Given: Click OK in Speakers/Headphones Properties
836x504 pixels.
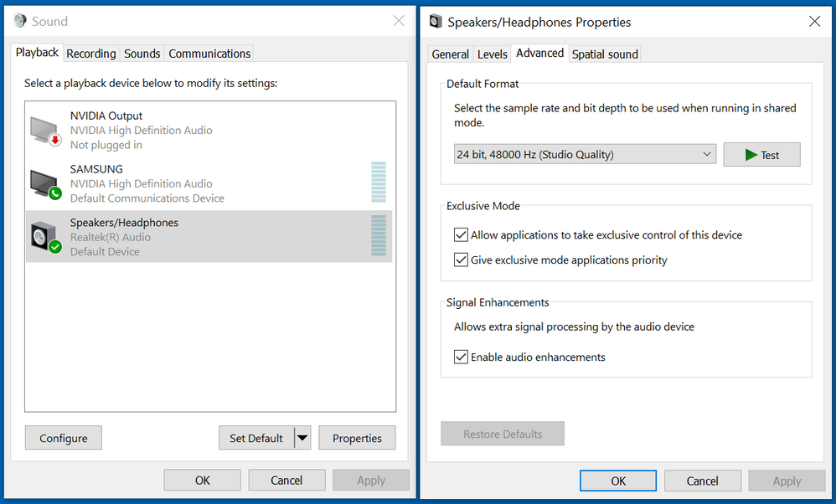Looking at the screenshot, I should tap(618, 481).
